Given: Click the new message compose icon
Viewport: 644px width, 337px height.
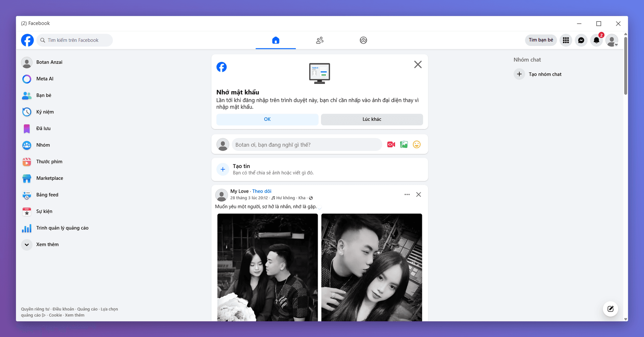Looking at the screenshot, I should click(610, 309).
